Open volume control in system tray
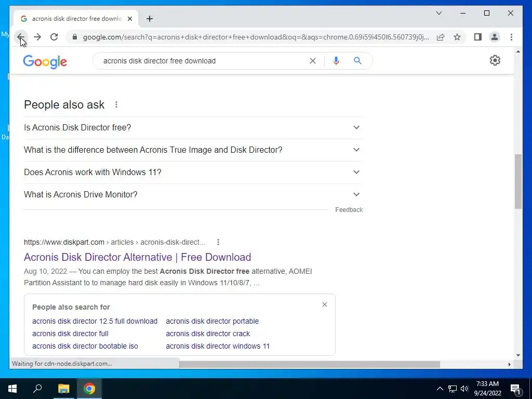Image resolution: width=532 pixels, height=399 pixels. coord(464,389)
